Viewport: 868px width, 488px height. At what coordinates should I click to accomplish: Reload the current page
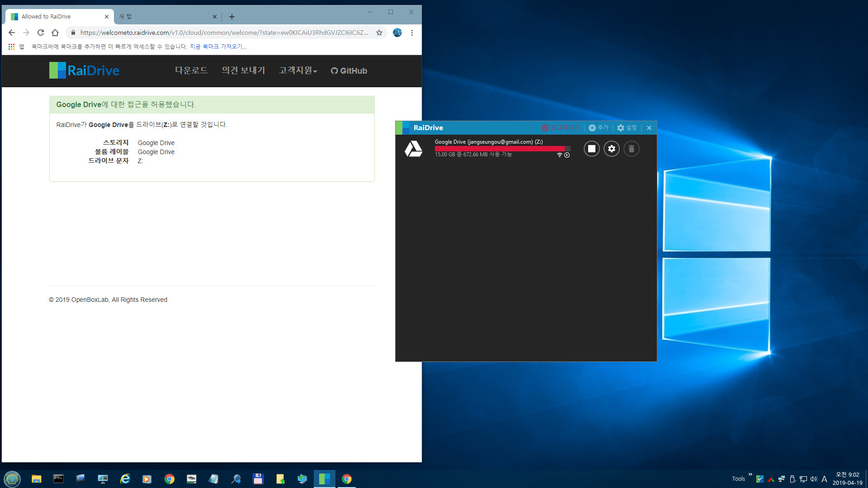pyautogui.click(x=41, y=33)
